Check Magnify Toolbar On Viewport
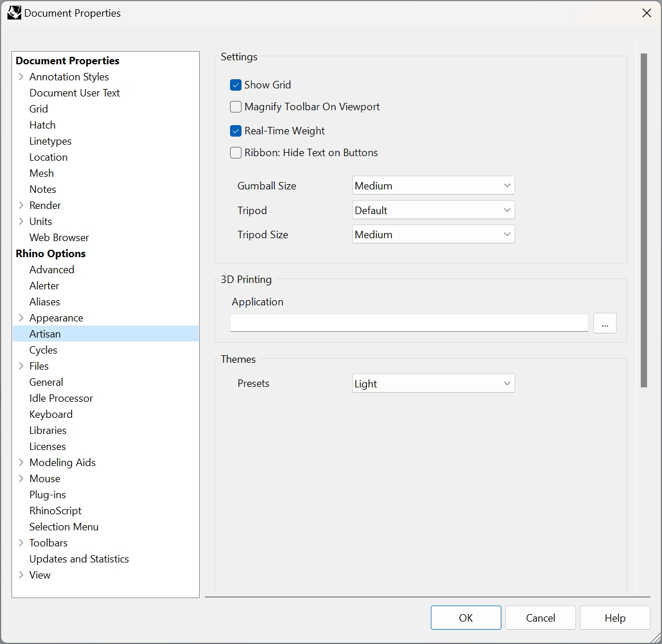This screenshot has width=662, height=644. tap(236, 107)
